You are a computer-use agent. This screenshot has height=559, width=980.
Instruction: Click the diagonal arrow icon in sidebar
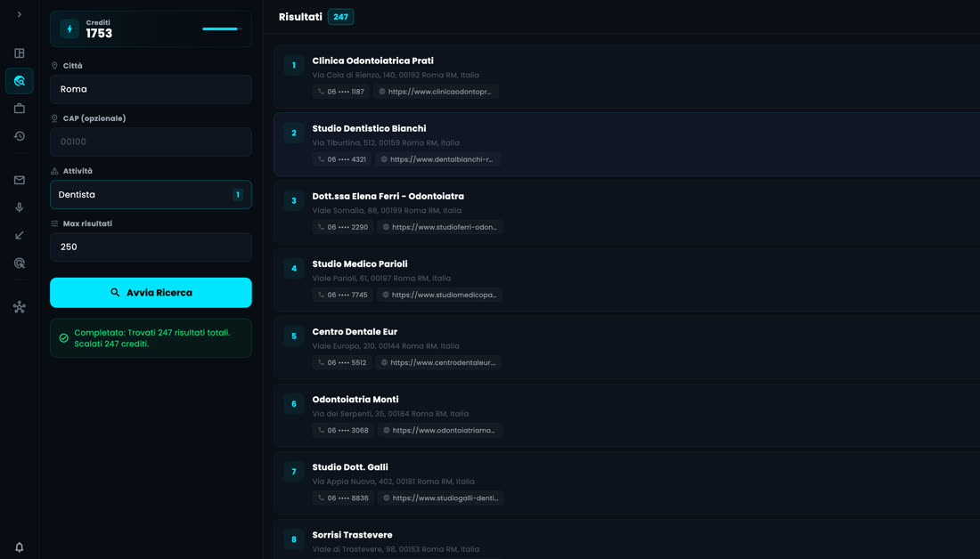pos(20,235)
